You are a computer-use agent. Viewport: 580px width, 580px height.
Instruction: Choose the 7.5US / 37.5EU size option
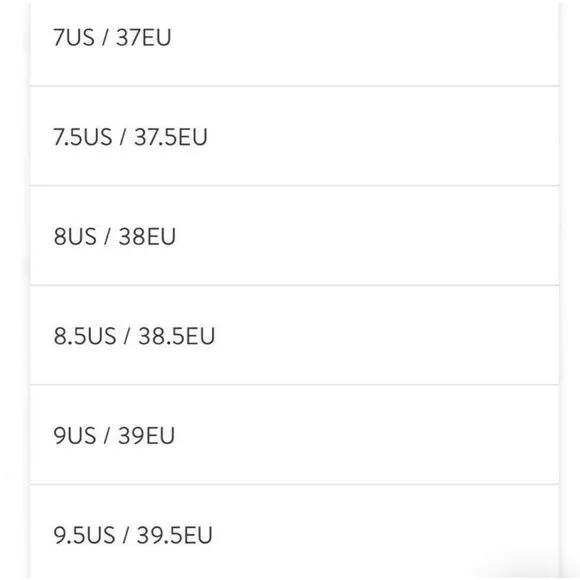coord(294,136)
